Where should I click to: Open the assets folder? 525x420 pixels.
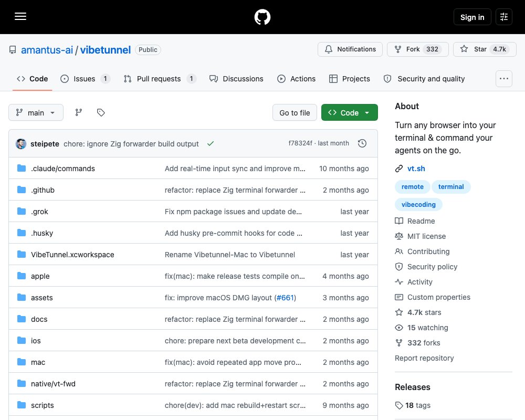pos(42,298)
